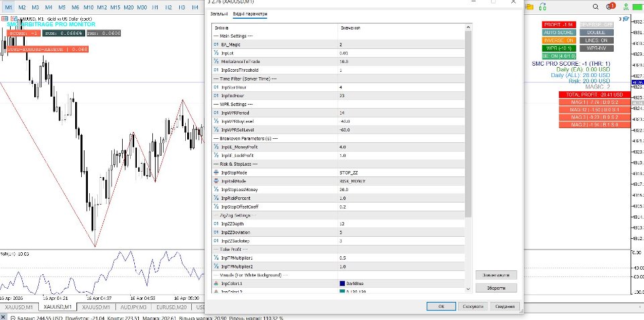Click the DarkBlue color swatch

point(342,284)
